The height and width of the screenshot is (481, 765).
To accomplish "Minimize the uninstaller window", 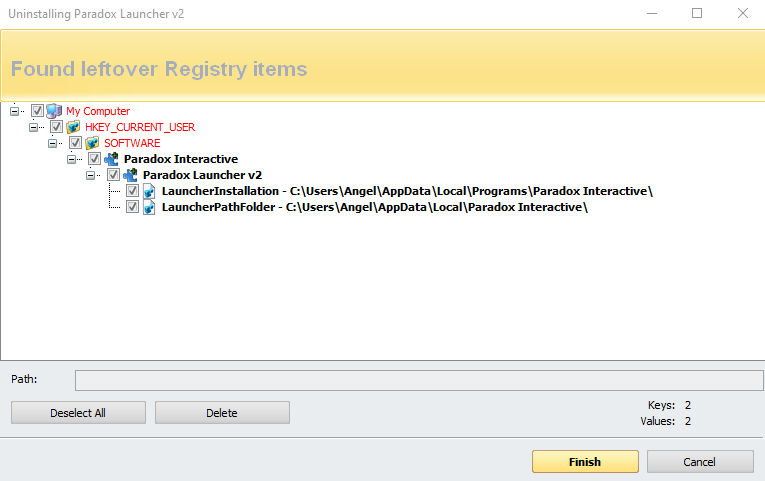I will click(x=652, y=14).
